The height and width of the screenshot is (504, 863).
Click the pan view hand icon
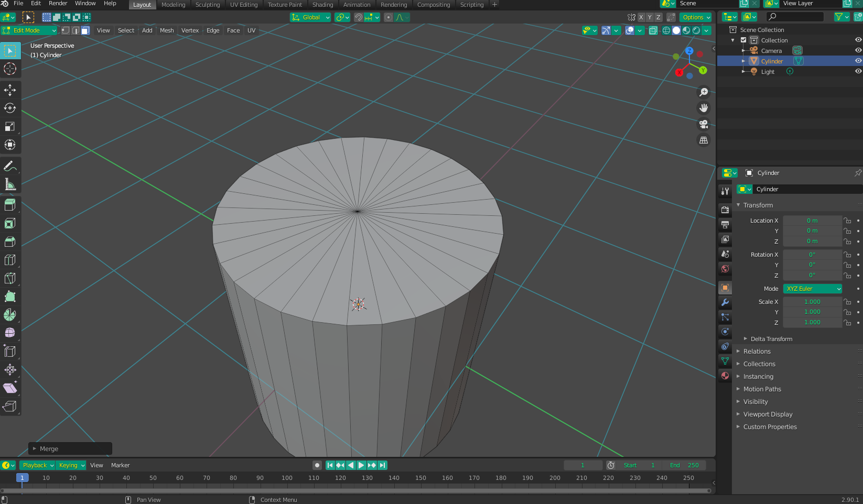[x=704, y=108]
